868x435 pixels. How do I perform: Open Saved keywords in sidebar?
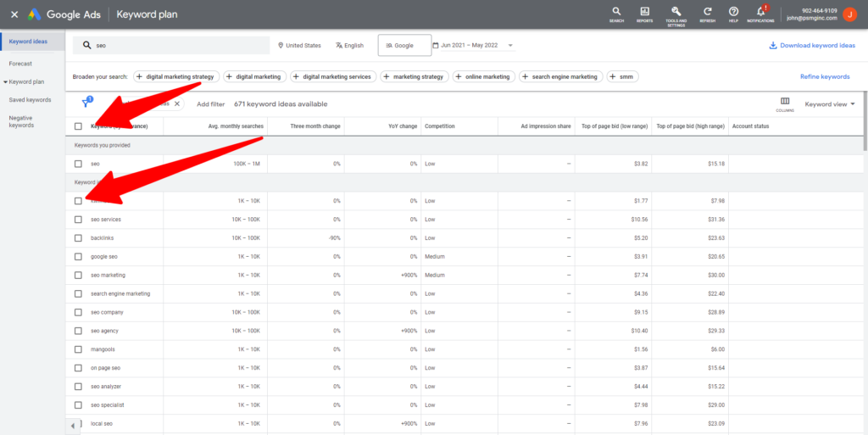click(30, 100)
